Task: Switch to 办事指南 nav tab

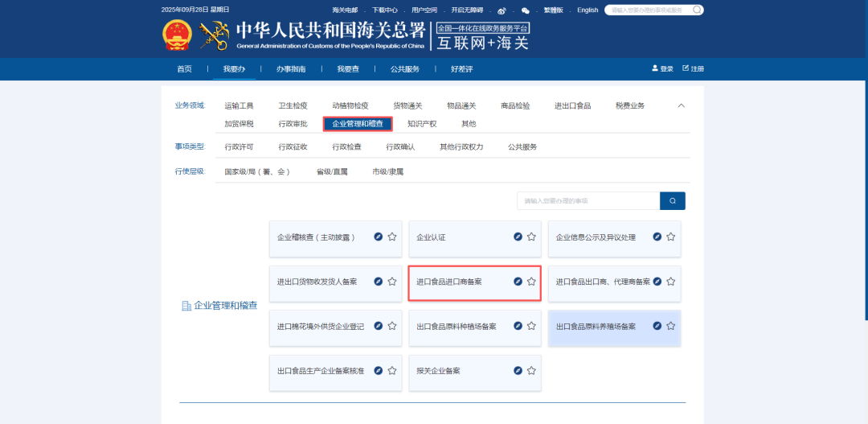Action: (x=291, y=69)
